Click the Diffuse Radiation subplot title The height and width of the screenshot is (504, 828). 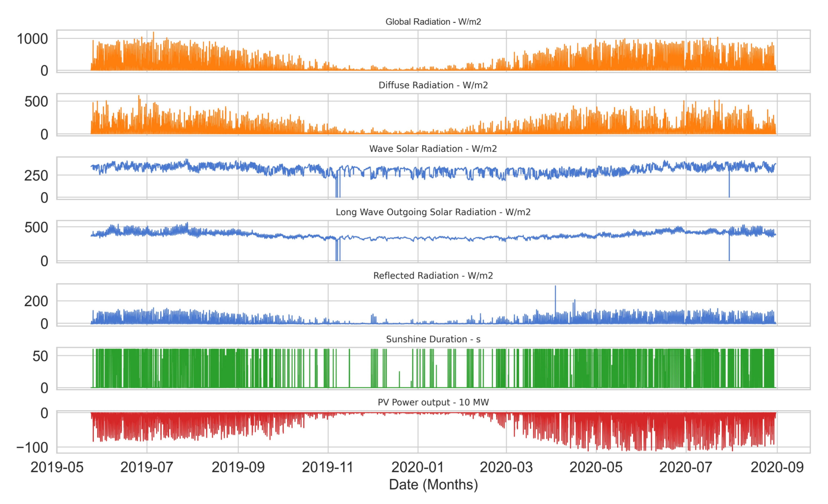tap(433, 85)
